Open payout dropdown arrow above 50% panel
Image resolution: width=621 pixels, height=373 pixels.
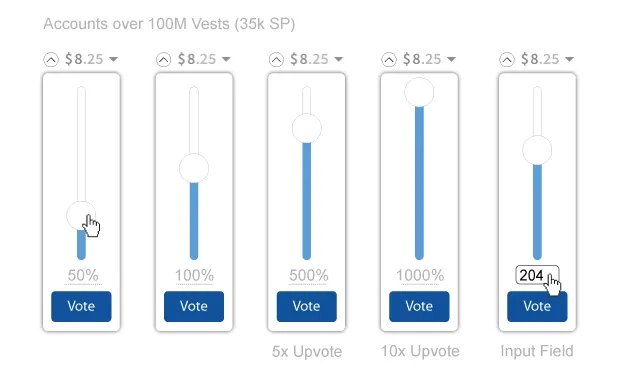[x=113, y=59]
